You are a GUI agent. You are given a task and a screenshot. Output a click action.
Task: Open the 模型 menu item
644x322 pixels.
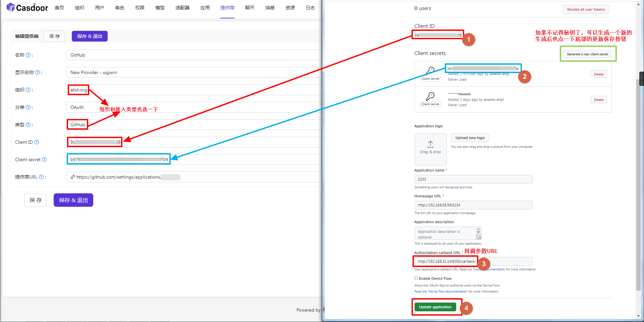(x=160, y=8)
